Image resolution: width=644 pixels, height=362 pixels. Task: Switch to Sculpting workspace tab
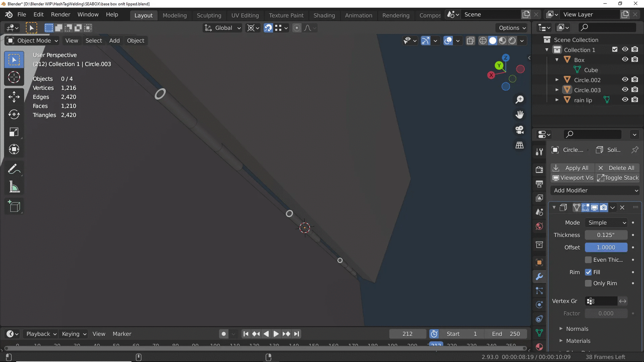pos(209,15)
